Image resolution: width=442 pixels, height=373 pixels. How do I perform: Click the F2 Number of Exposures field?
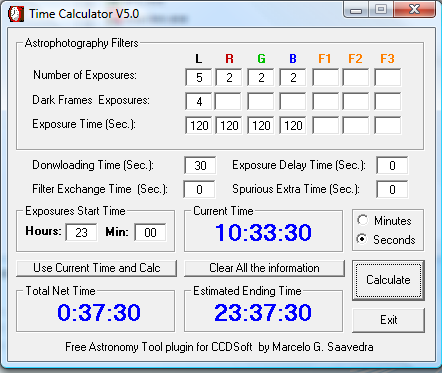click(x=356, y=77)
